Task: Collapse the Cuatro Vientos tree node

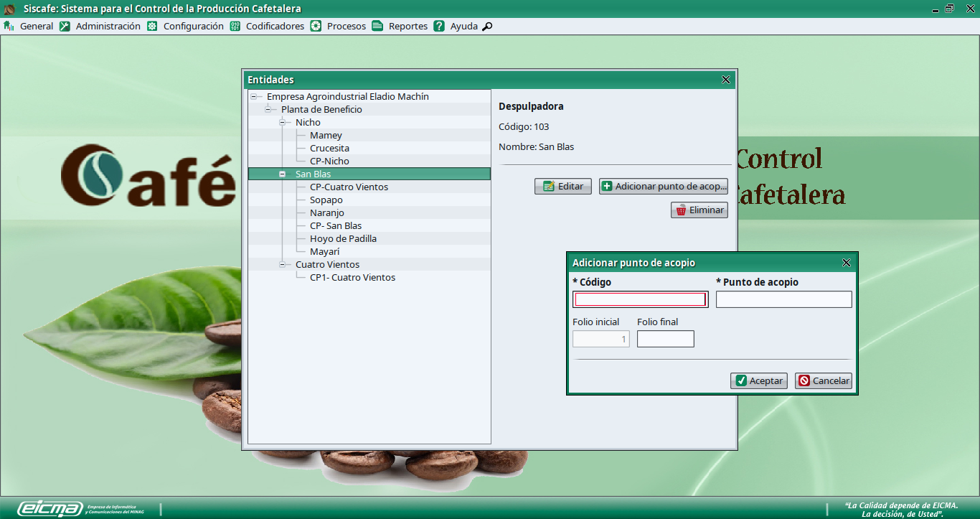Action: coord(283,265)
